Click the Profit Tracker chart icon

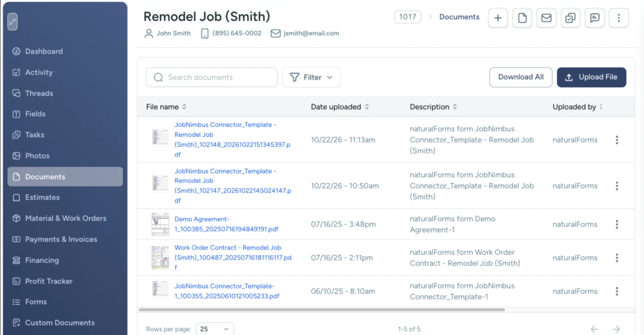point(16,281)
